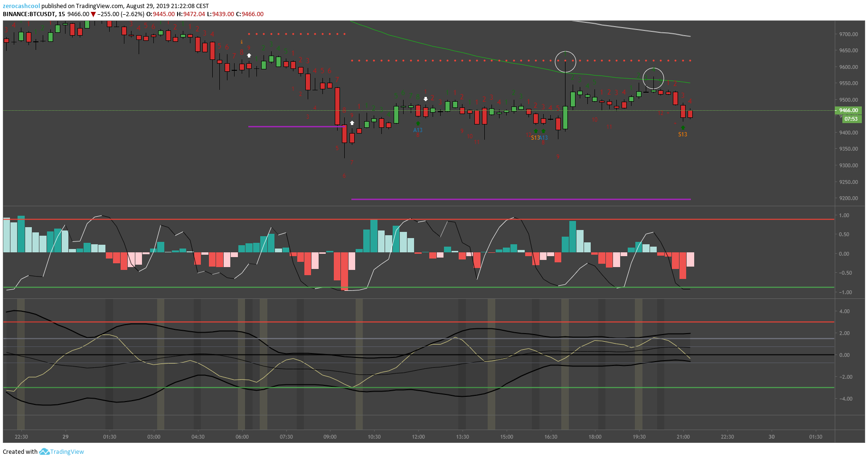The height and width of the screenshot is (460, 868).
Task: Click the 07:53 bar countdown label
Action: coord(851,119)
